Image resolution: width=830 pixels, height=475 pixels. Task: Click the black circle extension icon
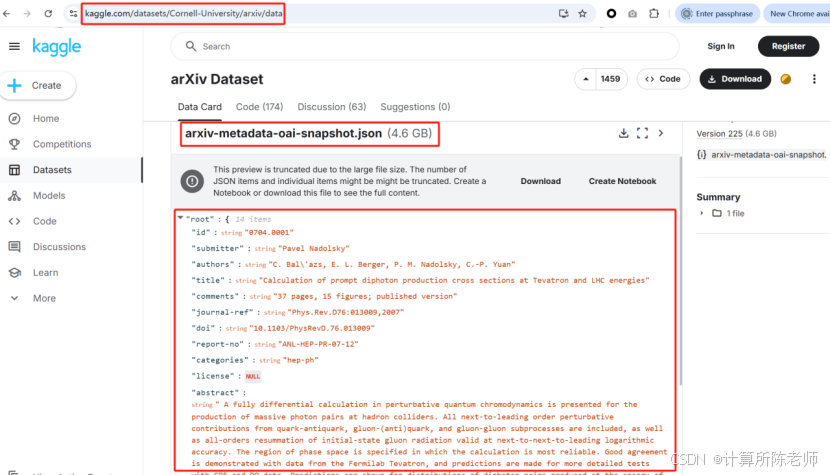611,14
